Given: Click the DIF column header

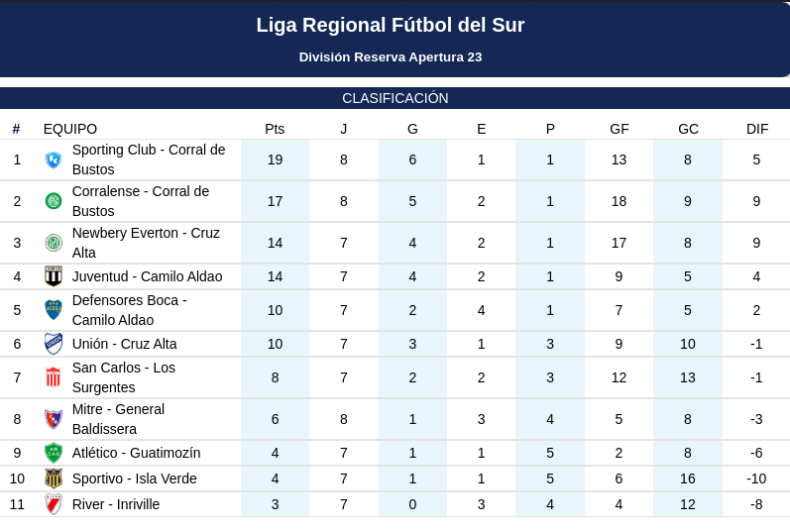Looking at the screenshot, I should pos(757,129).
